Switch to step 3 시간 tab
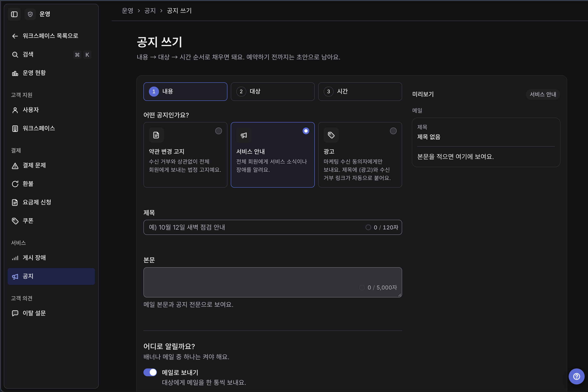This screenshot has height=392, width=588. pos(360,92)
